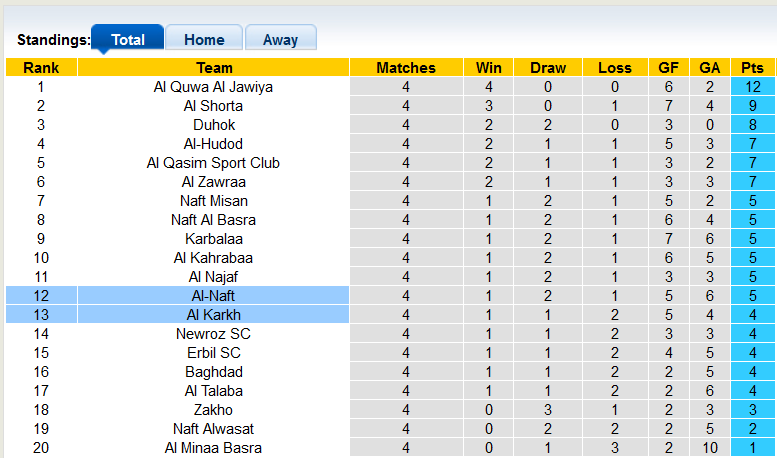The image size is (777, 458).
Task: Open the Al Shorta team entry
Action: pyautogui.click(x=213, y=106)
